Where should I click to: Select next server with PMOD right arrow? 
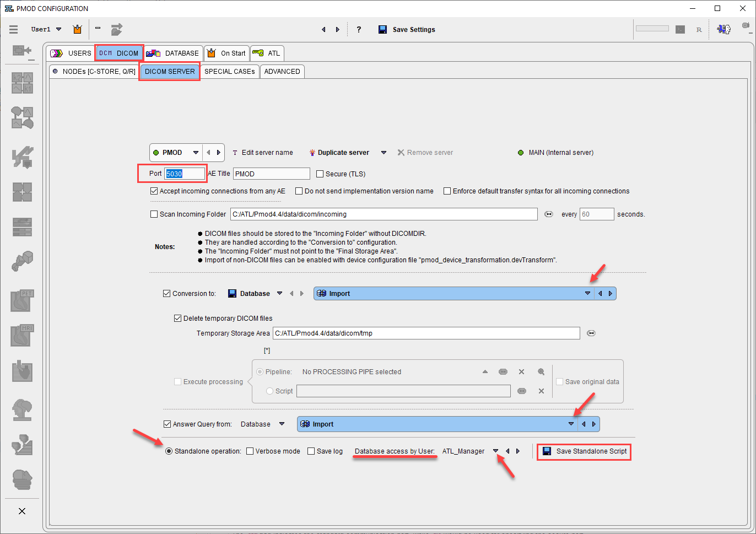click(x=219, y=153)
